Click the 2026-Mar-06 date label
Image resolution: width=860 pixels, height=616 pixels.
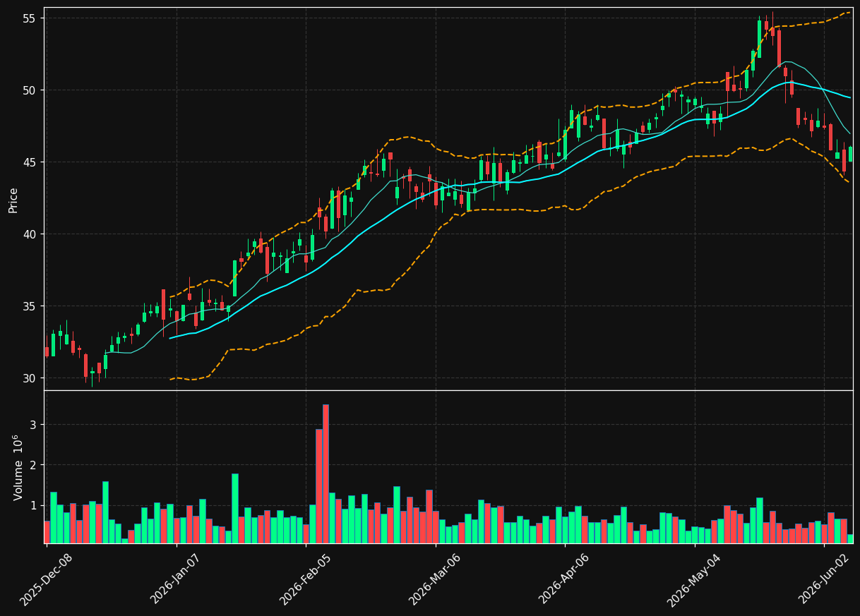(x=435, y=579)
